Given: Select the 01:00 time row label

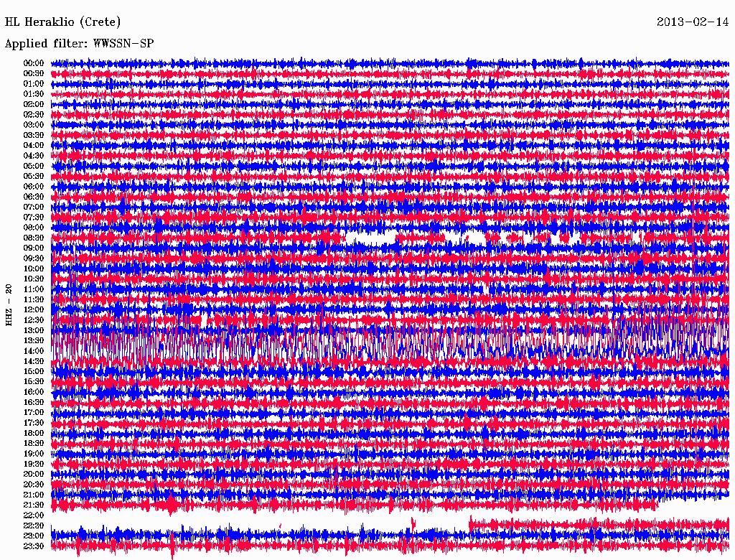Looking at the screenshot, I should tap(34, 83).
